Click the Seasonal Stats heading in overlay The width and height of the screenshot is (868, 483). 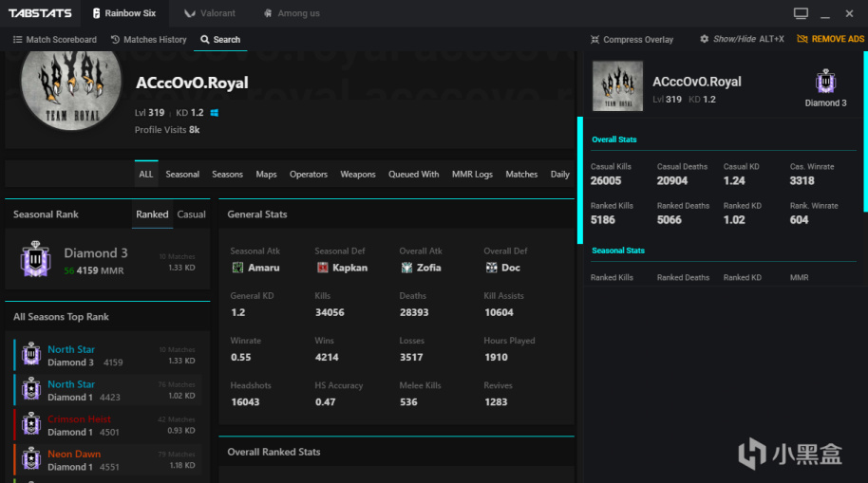pyautogui.click(x=618, y=251)
